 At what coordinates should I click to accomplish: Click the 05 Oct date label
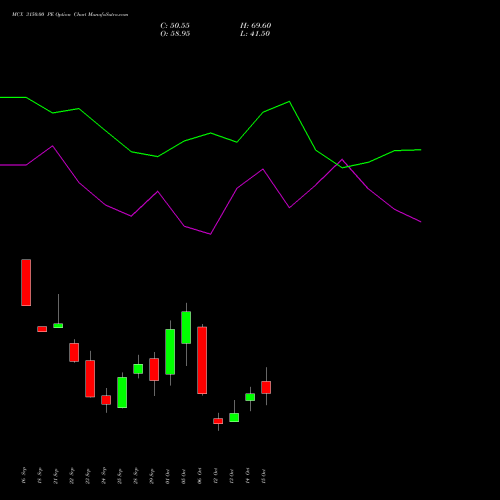pos(184,476)
